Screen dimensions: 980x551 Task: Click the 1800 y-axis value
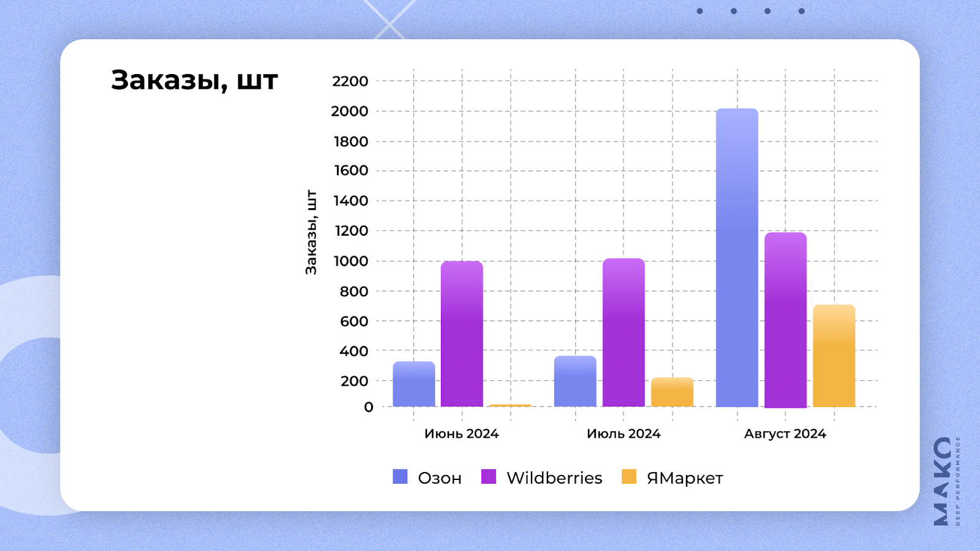pos(351,141)
